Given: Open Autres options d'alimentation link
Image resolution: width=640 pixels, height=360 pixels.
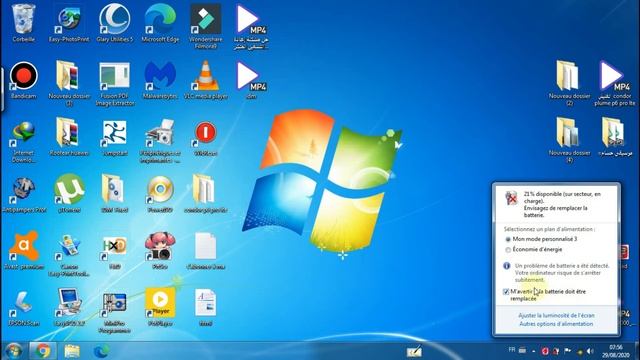Looking at the screenshot, I should pyautogui.click(x=556, y=324).
